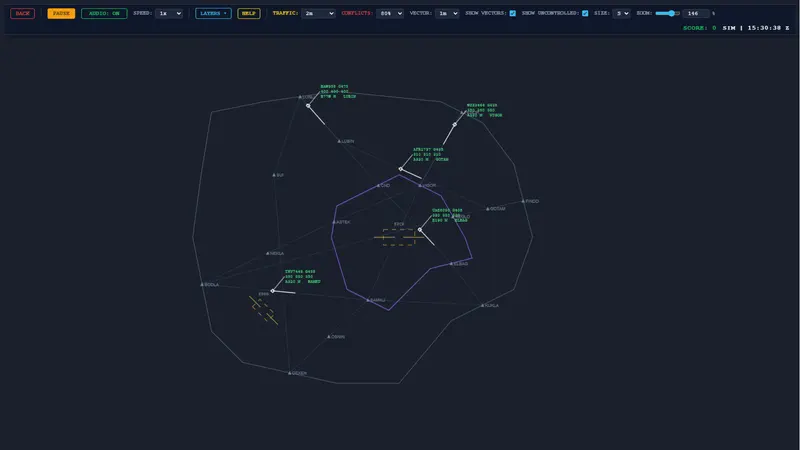This screenshot has height=450, width=800.
Task: Uncheck the Show Uncontrolled checkbox
Action: pos(585,13)
